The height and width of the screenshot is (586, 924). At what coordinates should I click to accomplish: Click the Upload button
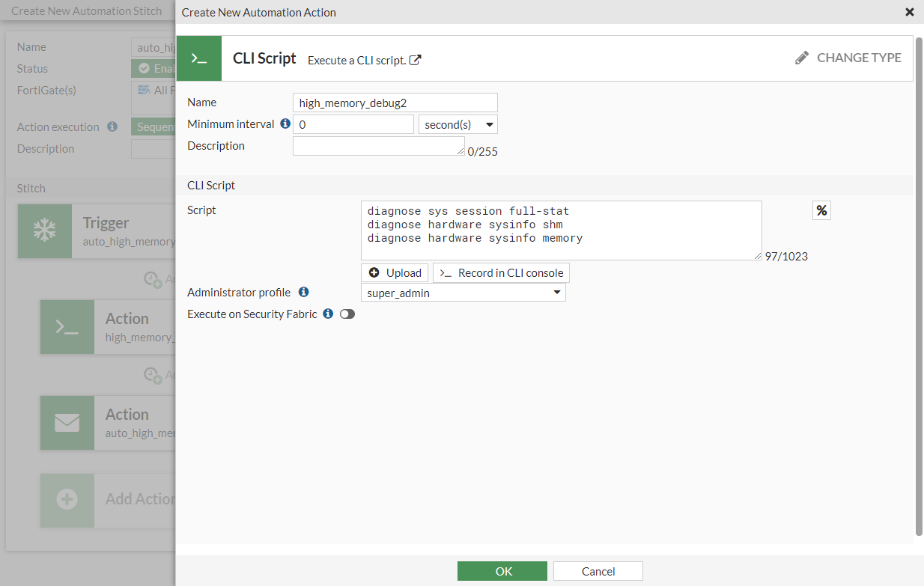pos(395,272)
